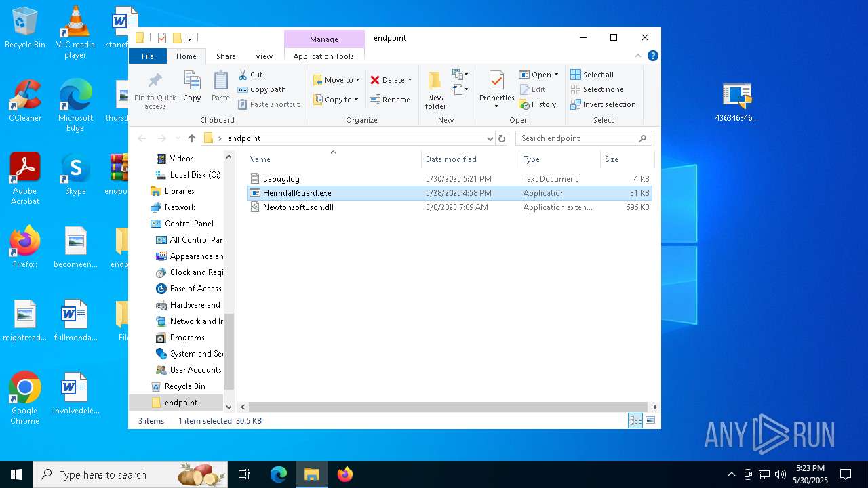Click Rename in Organize group
The height and width of the screenshot is (488, 868).
[390, 100]
